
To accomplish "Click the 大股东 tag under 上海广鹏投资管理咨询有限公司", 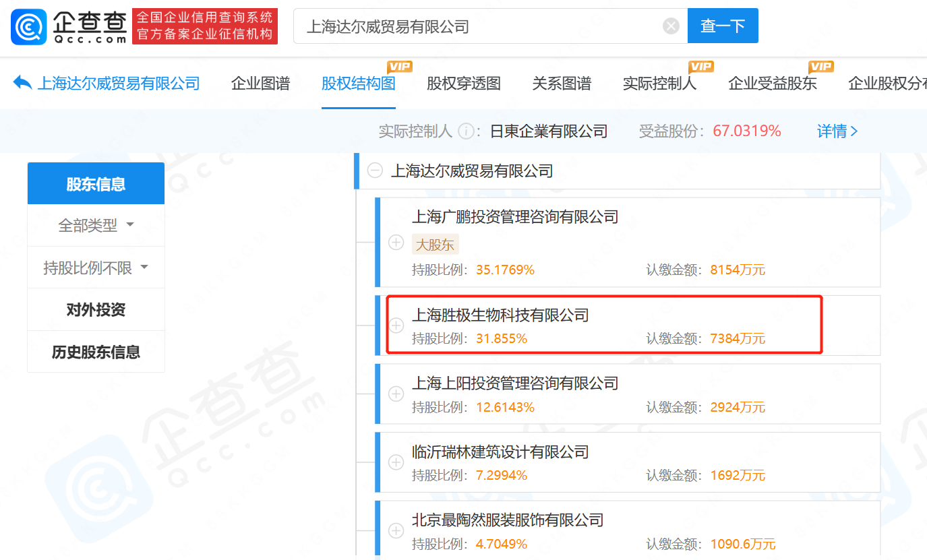I will pyautogui.click(x=435, y=244).
